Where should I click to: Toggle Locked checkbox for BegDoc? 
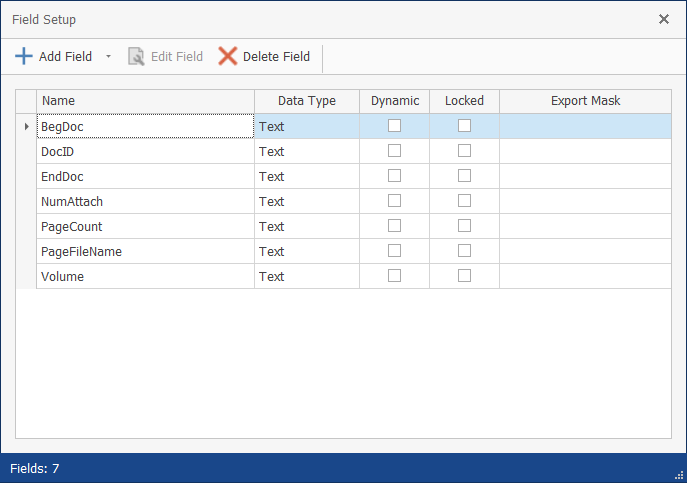(464, 126)
